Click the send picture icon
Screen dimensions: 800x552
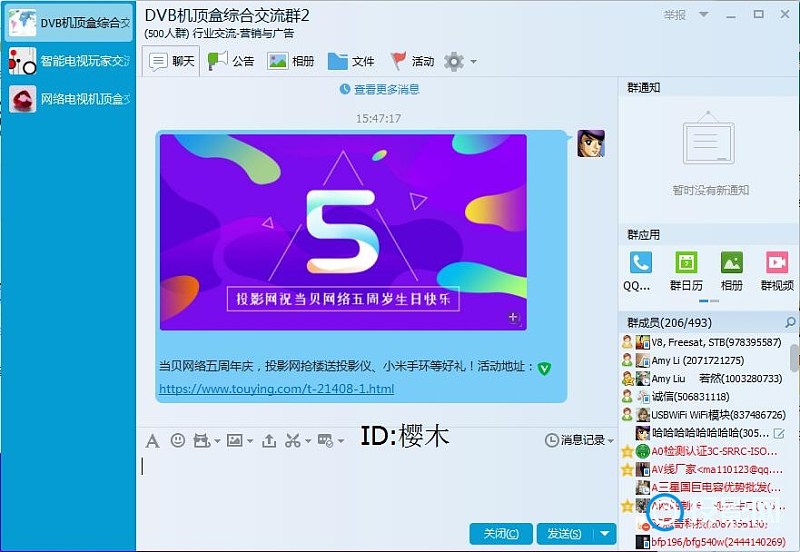coord(235,440)
